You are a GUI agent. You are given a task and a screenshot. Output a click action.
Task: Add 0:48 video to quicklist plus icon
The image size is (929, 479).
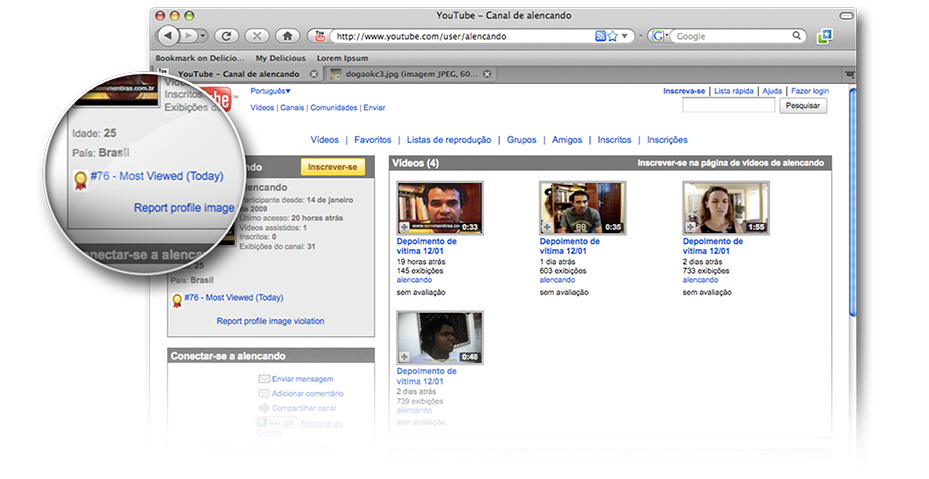404,357
